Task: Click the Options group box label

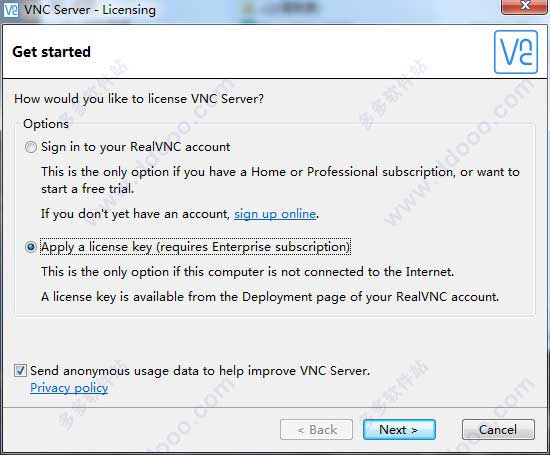Action: [x=46, y=124]
